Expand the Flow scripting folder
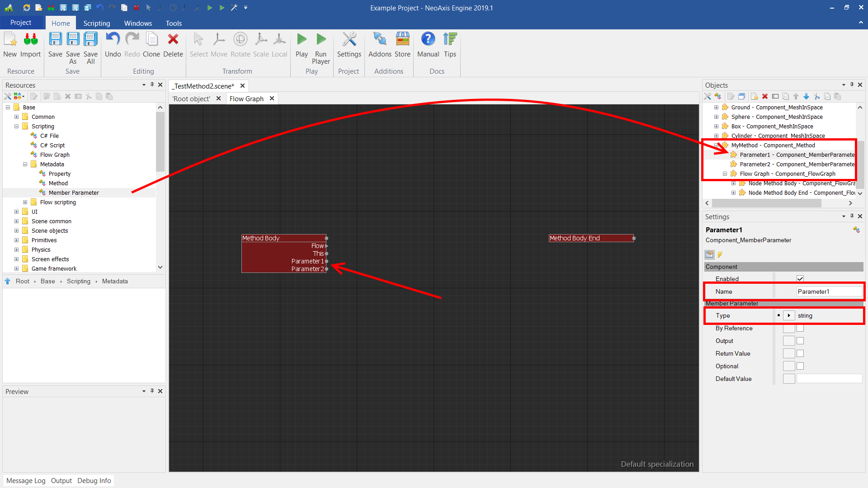The width and height of the screenshot is (868, 488). click(x=25, y=202)
